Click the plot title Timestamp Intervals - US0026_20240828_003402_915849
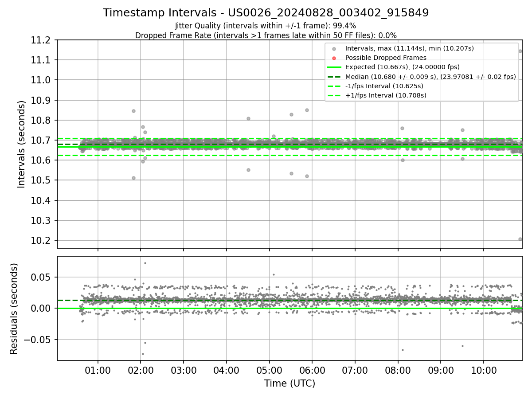This screenshot has height=399, width=532. [x=266, y=13]
